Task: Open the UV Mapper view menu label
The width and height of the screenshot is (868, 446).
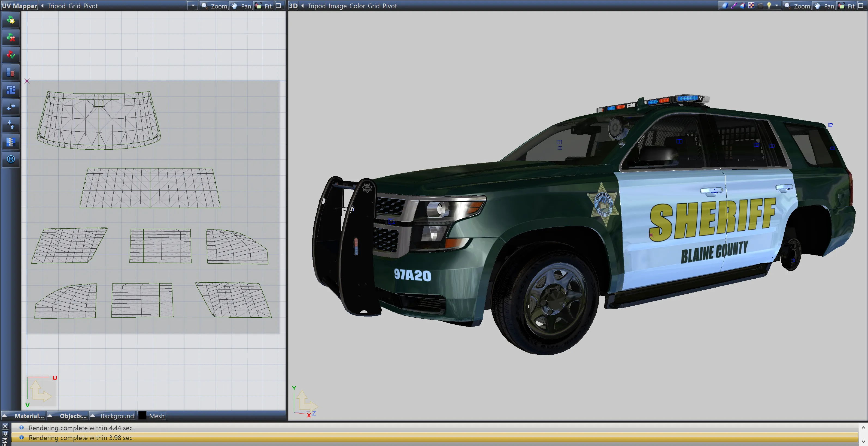Action: 19,6
